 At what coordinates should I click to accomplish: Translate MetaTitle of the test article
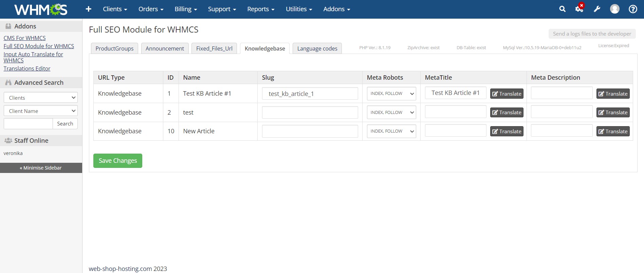pyautogui.click(x=507, y=113)
